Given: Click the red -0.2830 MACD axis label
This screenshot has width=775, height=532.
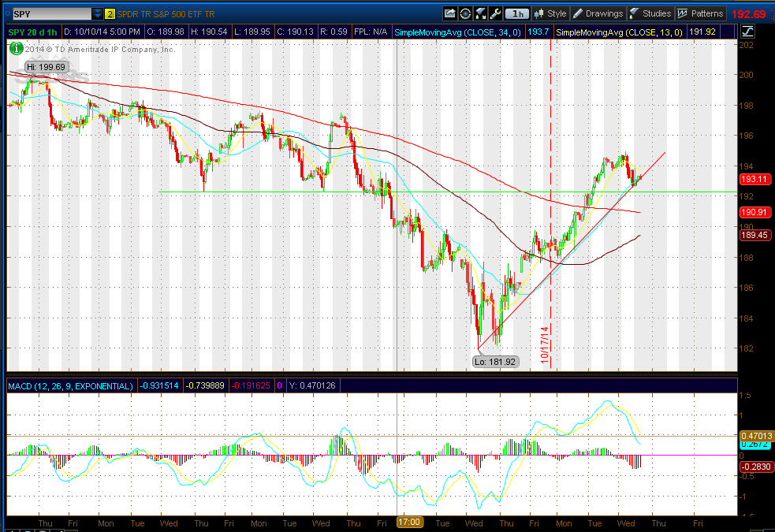Looking at the screenshot, I should [x=756, y=467].
